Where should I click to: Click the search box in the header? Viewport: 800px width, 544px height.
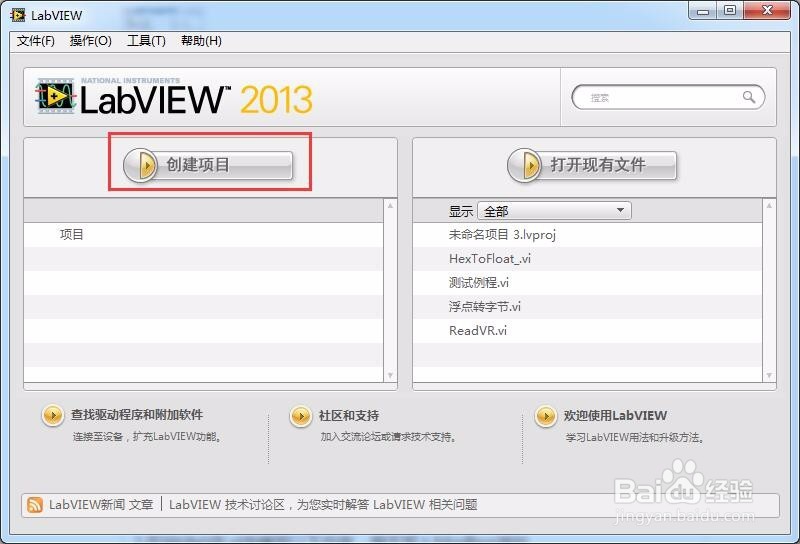pyautogui.click(x=668, y=97)
